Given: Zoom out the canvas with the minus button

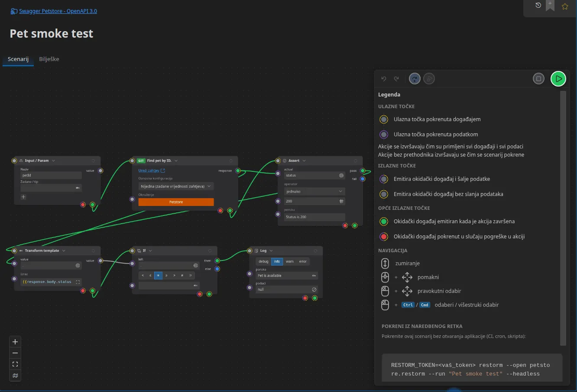Looking at the screenshot, I should click(x=15, y=353).
